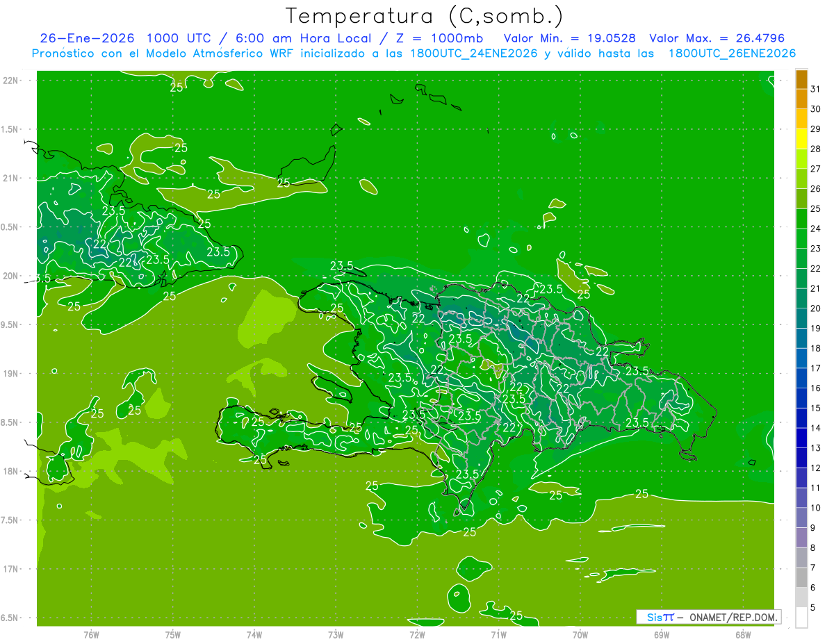The image size is (834, 644).
Task: Click the "1800UTC_26ENE2026" valid-until time
Action: pos(732,53)
